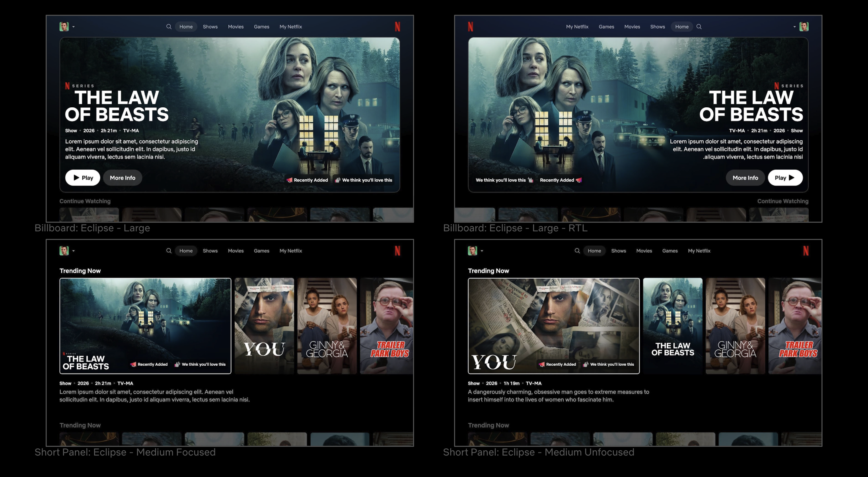
Task: Click Netflix N logo in Billboard Large panel
Action: pos(397,27)
